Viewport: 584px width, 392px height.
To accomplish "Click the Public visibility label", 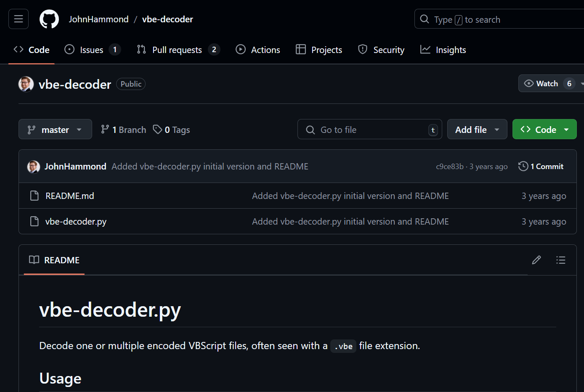I will [x=131, y=84].
